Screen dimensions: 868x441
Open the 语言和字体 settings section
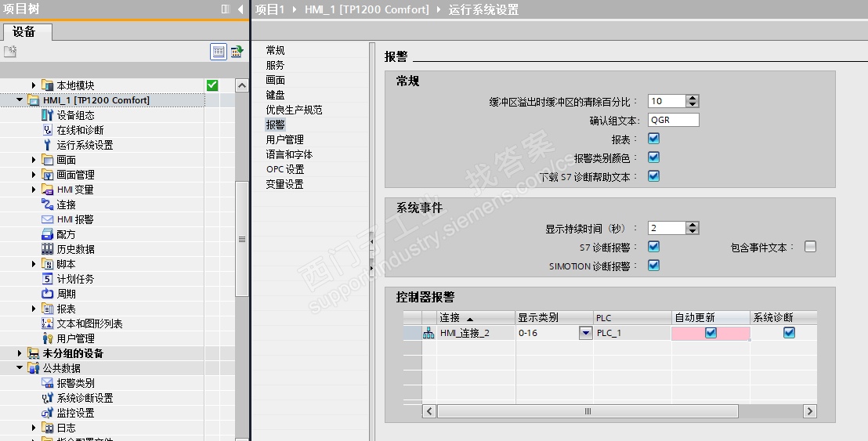pos(289,154)
